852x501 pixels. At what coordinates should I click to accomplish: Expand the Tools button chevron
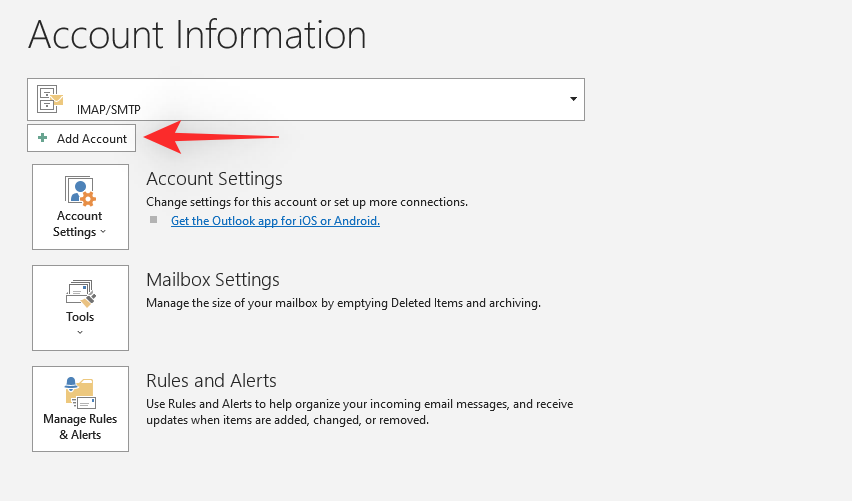[x=80, y=333]
